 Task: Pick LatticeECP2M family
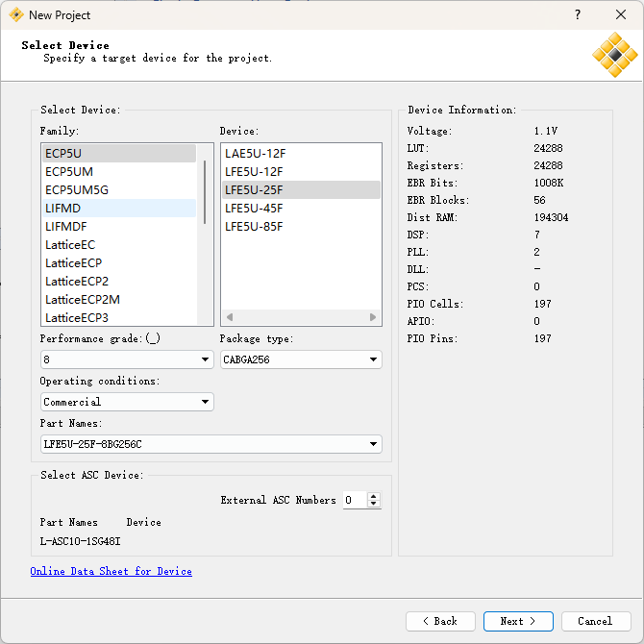(x=118, y=299)
